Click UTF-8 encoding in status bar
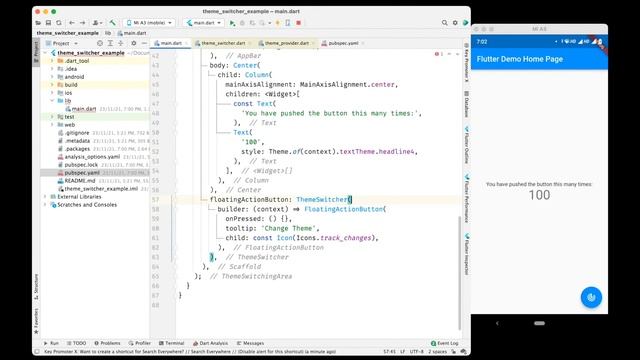The image size is (640, 360). tap(417, 351)
